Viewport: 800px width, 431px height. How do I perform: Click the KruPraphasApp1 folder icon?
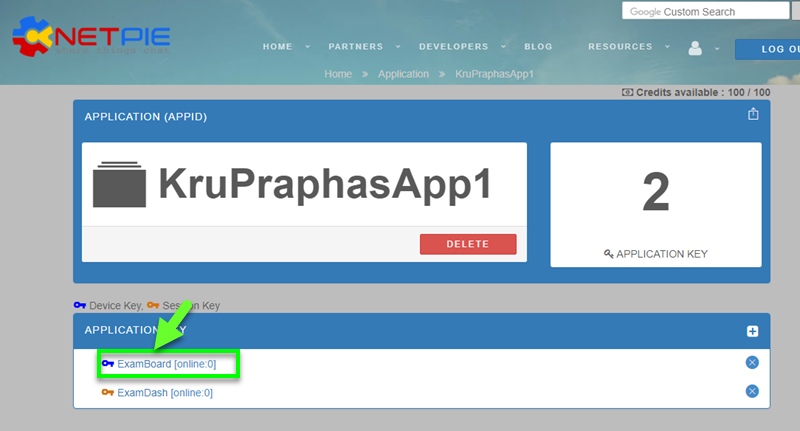(119, 184)
